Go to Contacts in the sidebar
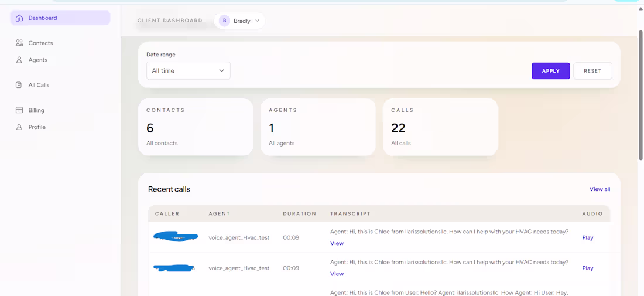Viewport: 644px width, 296px height. pyautogui.click(x=40, y=43)
